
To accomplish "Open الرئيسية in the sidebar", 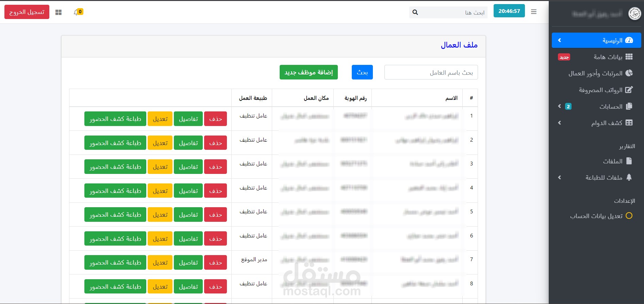I will [596, 40].
